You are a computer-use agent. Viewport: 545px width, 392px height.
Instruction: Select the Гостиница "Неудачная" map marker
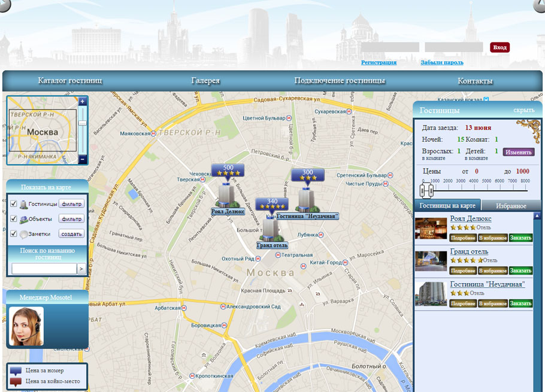(307, 199)
